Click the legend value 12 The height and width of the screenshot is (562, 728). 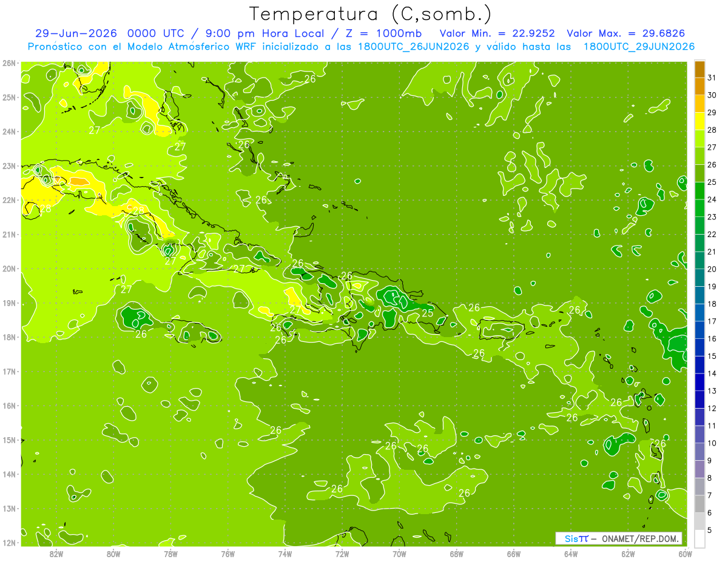(712, 409)
